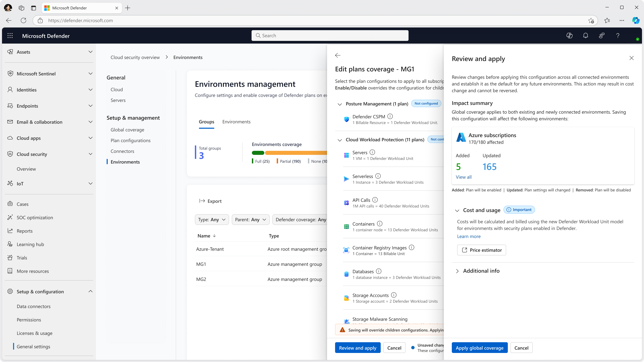Click the Serverless plan icon
This screenshot has width=644, height=362.
click(346, 179)
